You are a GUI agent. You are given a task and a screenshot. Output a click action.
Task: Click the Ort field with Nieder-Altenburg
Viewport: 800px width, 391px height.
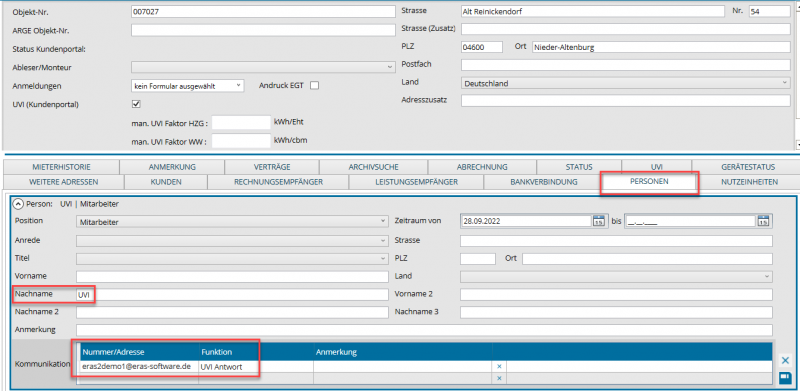coord(661,47)
